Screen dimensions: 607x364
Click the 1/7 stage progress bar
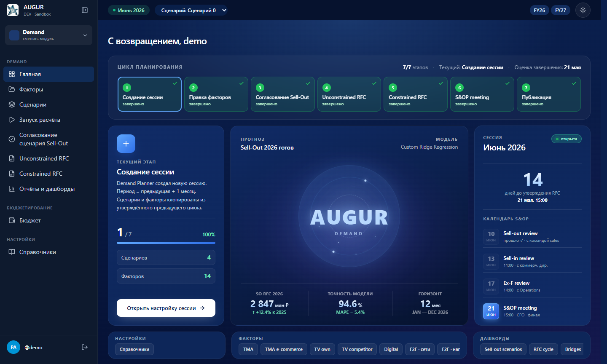166,243
